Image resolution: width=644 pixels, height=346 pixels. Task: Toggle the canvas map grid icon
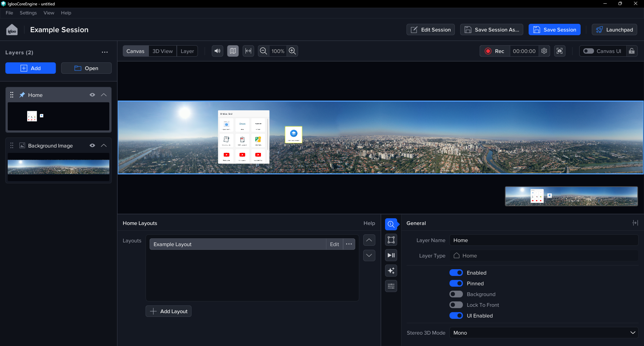coord(232,51)
